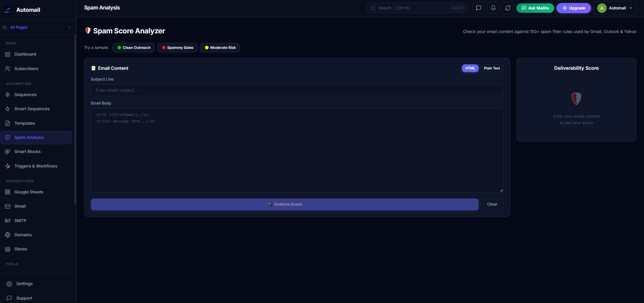The image size is (644, 303).
Task: Switch editor to Plain Text mode
Action: coord(492,68)
